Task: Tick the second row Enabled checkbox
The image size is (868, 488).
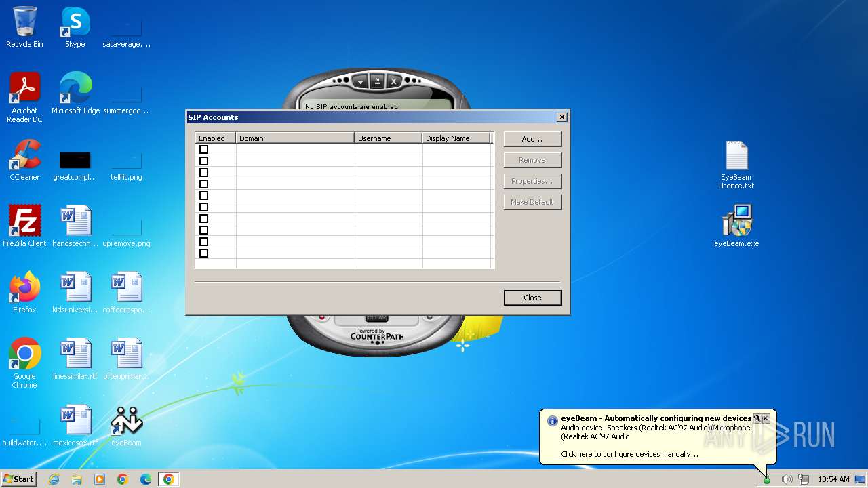Action: (x=203, y=161)
